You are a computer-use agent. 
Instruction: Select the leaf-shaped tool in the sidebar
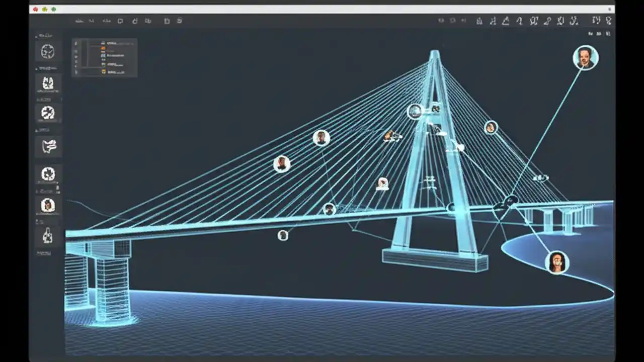tap(48, 146)
